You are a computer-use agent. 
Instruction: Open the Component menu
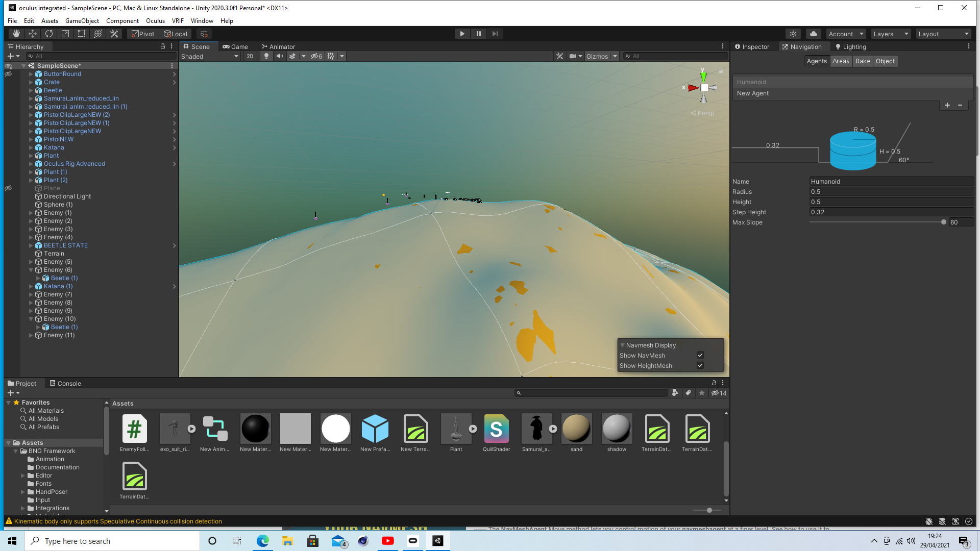coord(122,21)
